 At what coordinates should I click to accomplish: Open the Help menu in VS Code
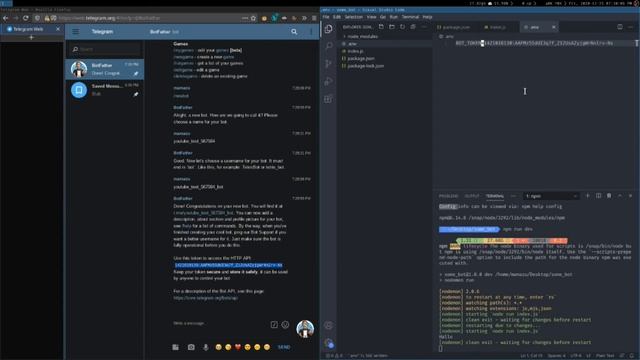point(427,17)
